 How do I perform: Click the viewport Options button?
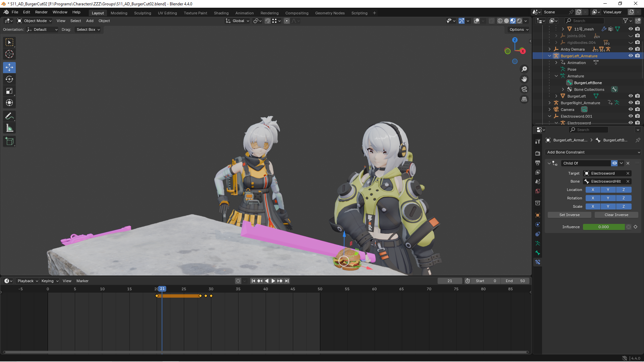[519, 29]
